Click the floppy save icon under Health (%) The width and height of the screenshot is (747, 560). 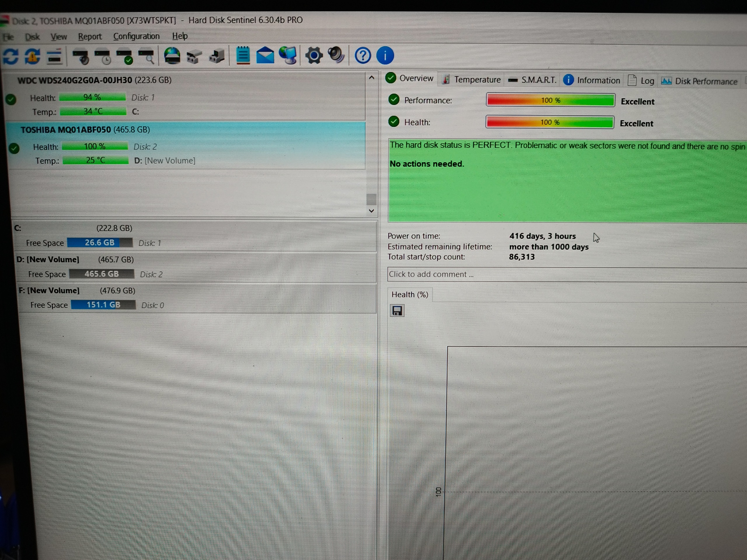tap(397, 311)
